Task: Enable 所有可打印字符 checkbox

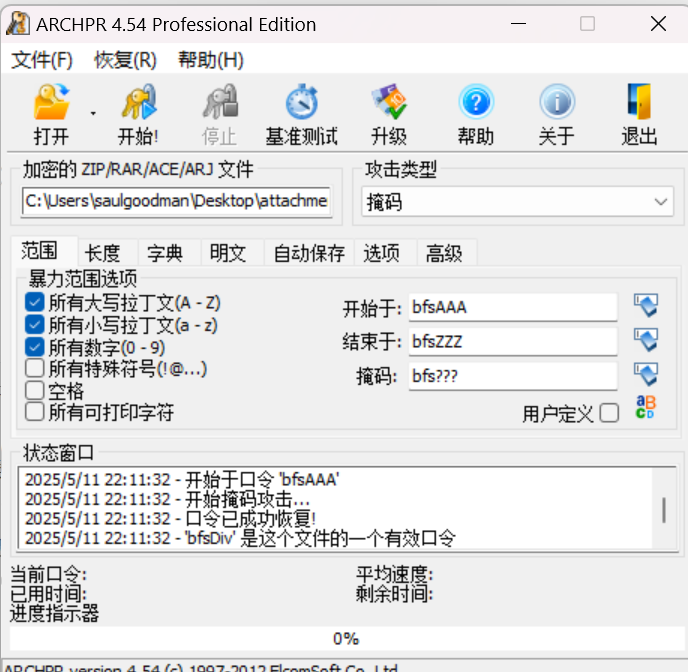Action: pyautogui.click(x=35, y=412)
